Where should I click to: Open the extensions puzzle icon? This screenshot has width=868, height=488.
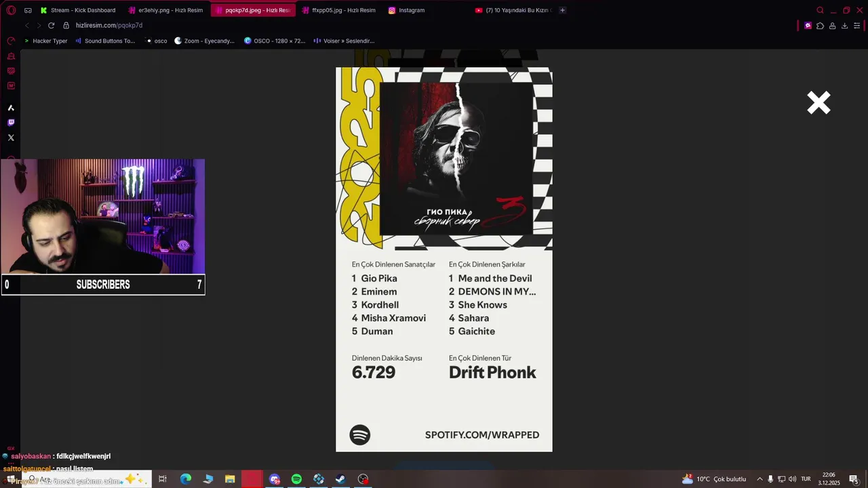coord(820,26)
